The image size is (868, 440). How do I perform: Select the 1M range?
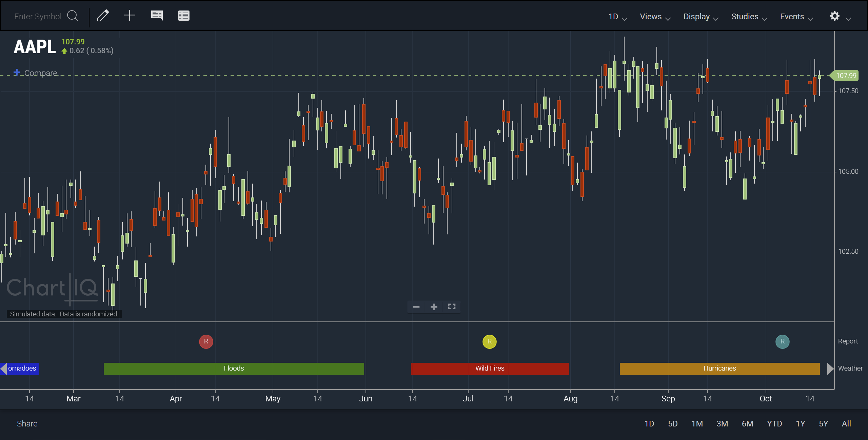[697, 424]
